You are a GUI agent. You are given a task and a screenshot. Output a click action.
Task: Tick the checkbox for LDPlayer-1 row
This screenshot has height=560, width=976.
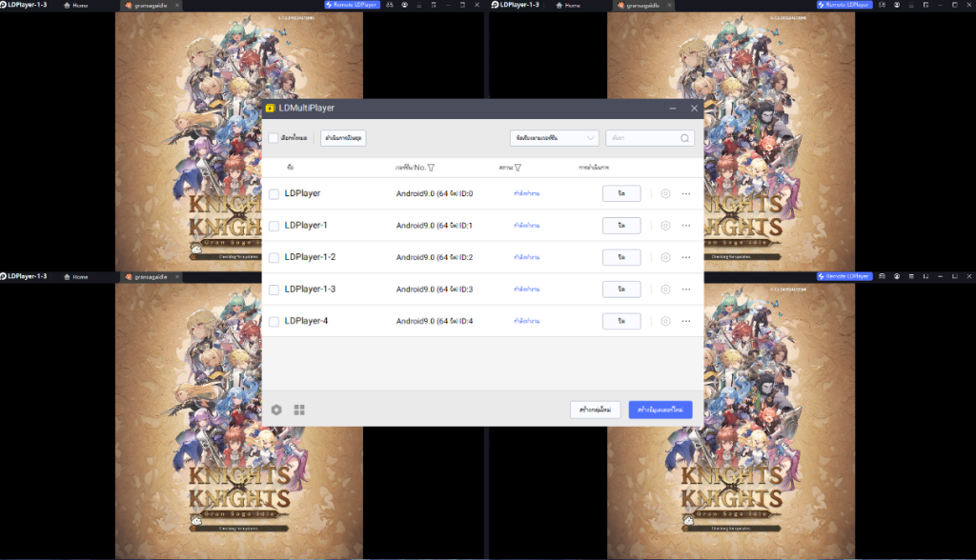click(x=274, y=226)
